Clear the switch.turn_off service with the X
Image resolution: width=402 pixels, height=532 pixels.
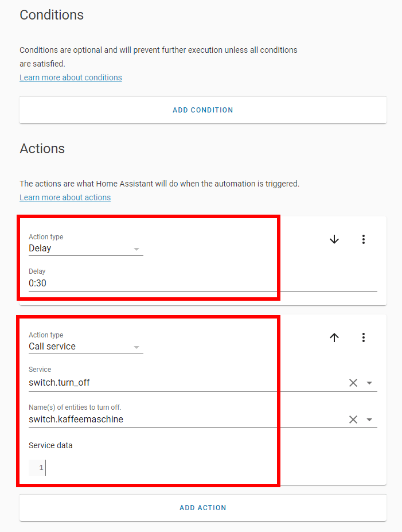pyautogui.click(x=353, y=382)
